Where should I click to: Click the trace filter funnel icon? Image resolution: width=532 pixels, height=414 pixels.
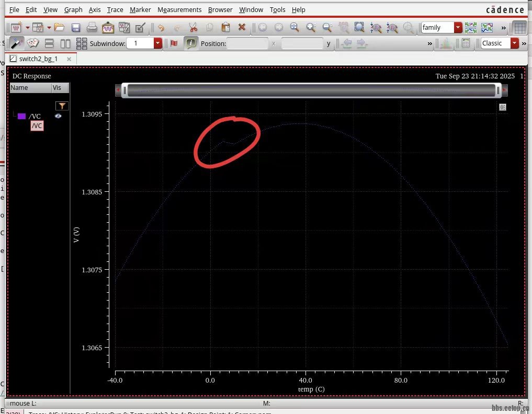point(62,106)
